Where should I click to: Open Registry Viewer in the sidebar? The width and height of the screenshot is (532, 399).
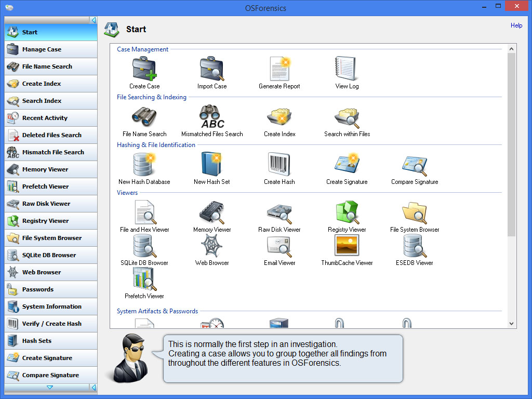point(51,220)
